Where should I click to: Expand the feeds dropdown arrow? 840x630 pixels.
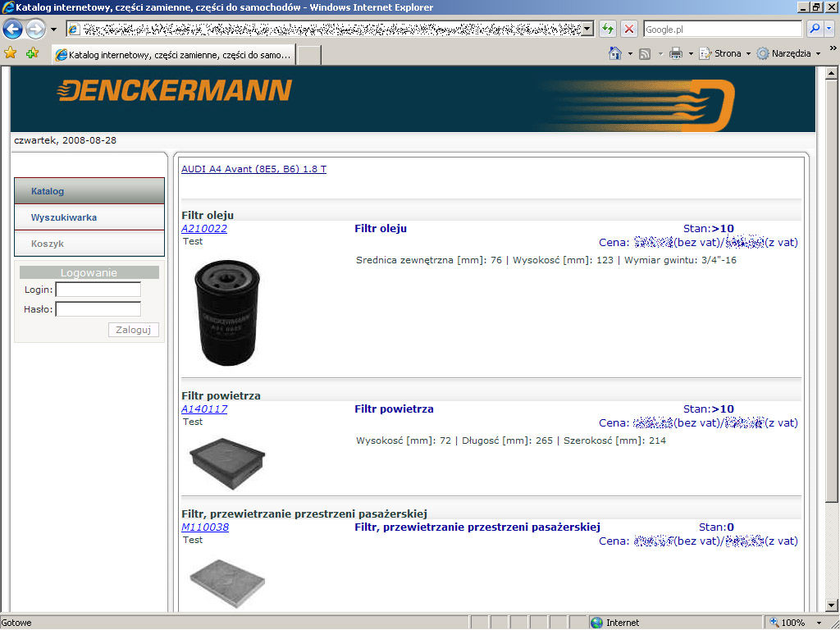point(660,53)
